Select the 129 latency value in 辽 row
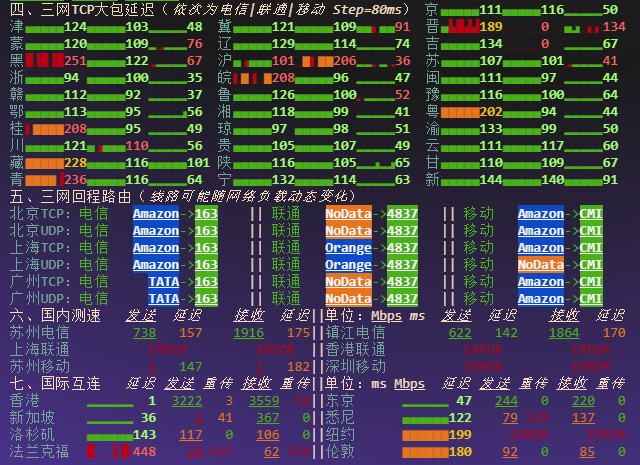This screenshot has height=465, width=640. pyautogui.click(x=283, y=43)
